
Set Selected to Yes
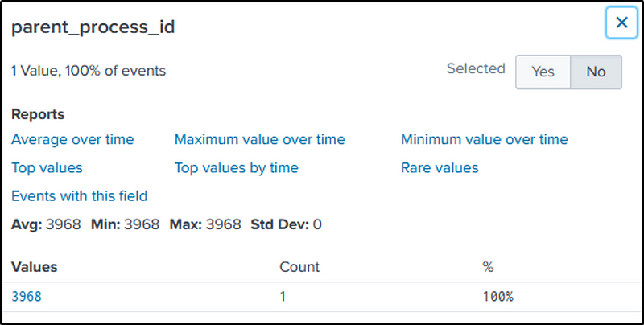tap(543, 72)
